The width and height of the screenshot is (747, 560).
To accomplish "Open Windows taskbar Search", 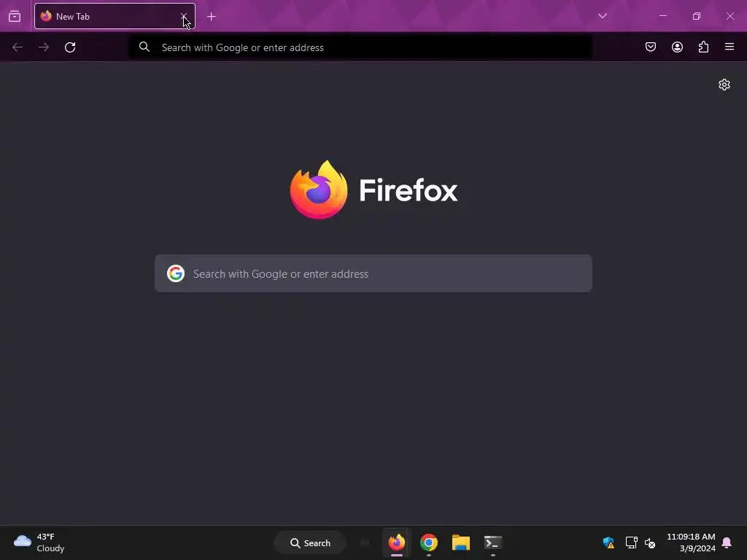I will click(x=310, y=542).
